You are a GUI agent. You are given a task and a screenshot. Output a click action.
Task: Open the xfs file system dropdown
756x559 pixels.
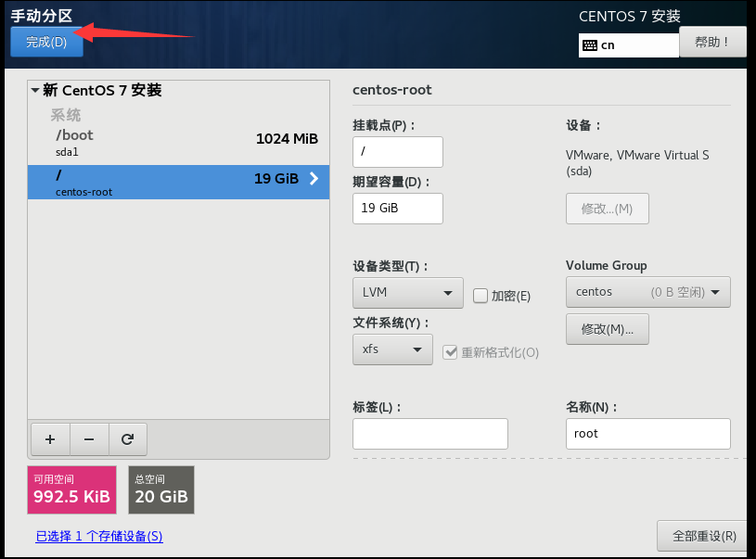[x=392, y=349]
